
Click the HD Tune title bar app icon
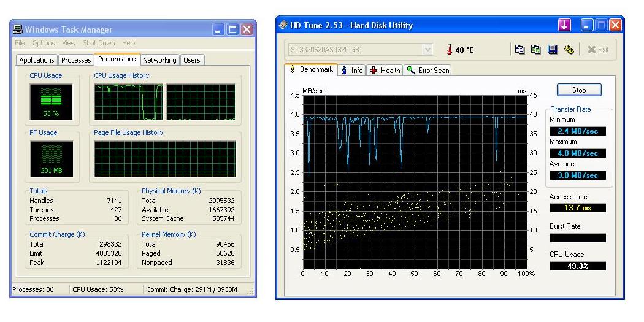pyautogui.click(x=283, y=25)
